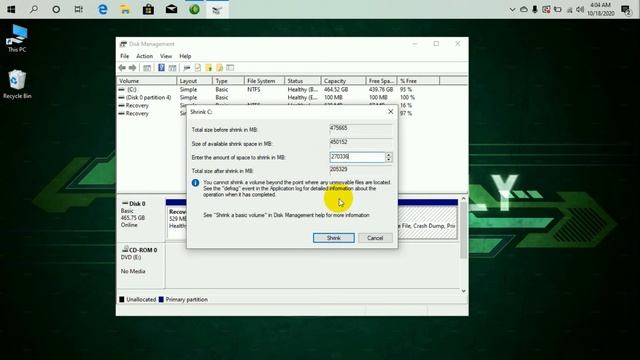Click the Shrink button in the dialog
This screenshot has height=360, width=640.
(x=333, y=238)
